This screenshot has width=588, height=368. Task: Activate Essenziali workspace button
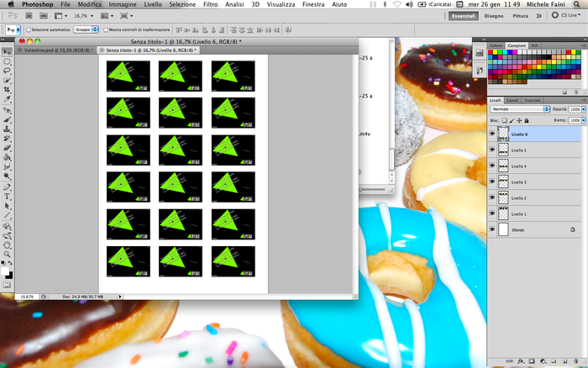point(464,16)
